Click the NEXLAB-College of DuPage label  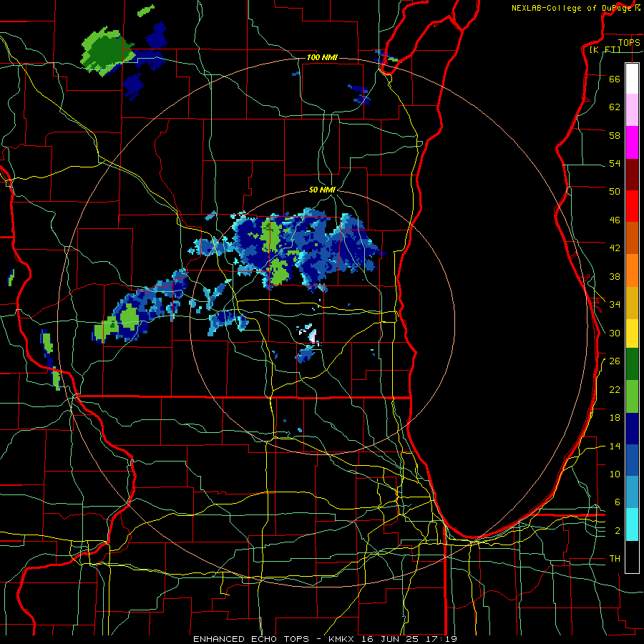(x=572, y=8)
